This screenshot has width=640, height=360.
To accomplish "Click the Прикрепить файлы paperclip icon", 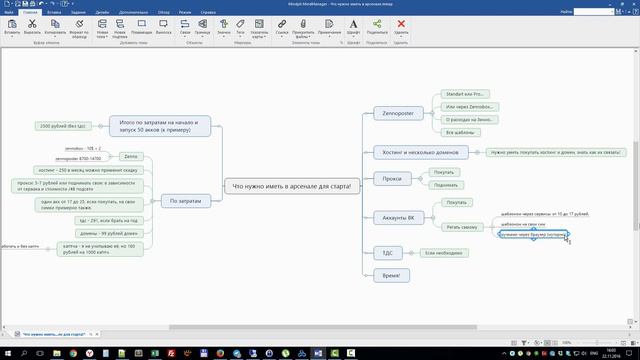I will pos(303,24).
